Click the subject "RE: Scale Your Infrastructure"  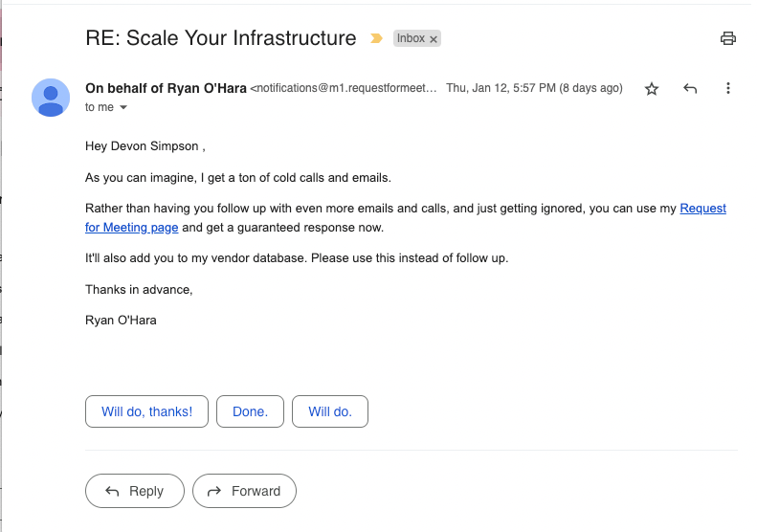[220, 39]
